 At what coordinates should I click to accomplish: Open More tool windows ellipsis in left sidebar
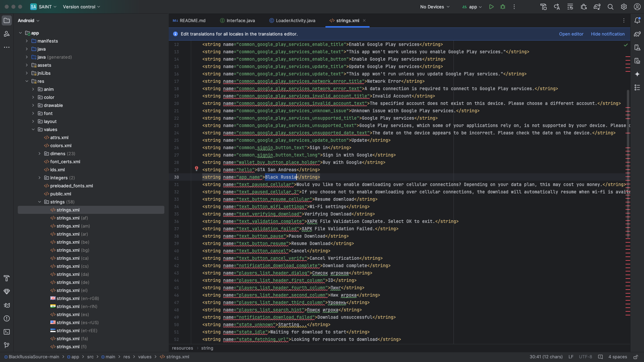[7, 47]
